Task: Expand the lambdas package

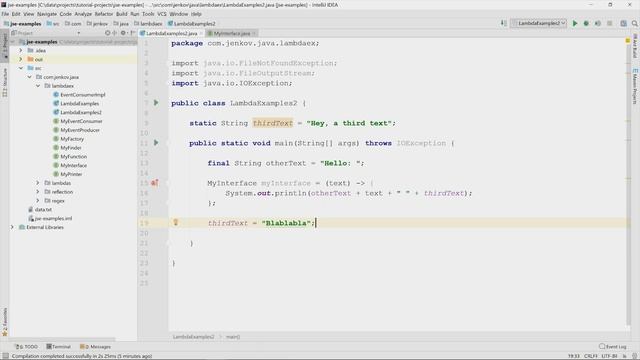Action: (38, 183)
